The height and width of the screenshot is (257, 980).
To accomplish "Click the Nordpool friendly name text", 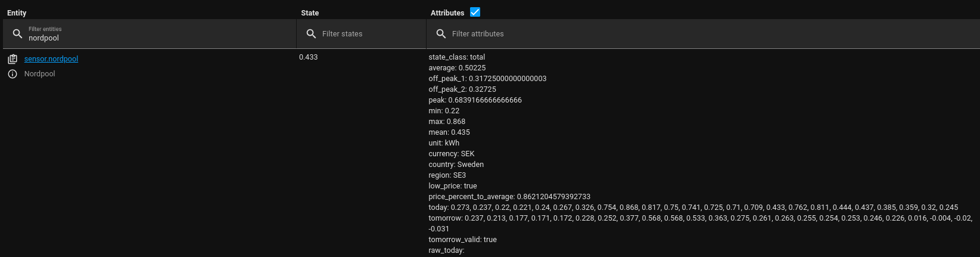I will tap(40, 74).
